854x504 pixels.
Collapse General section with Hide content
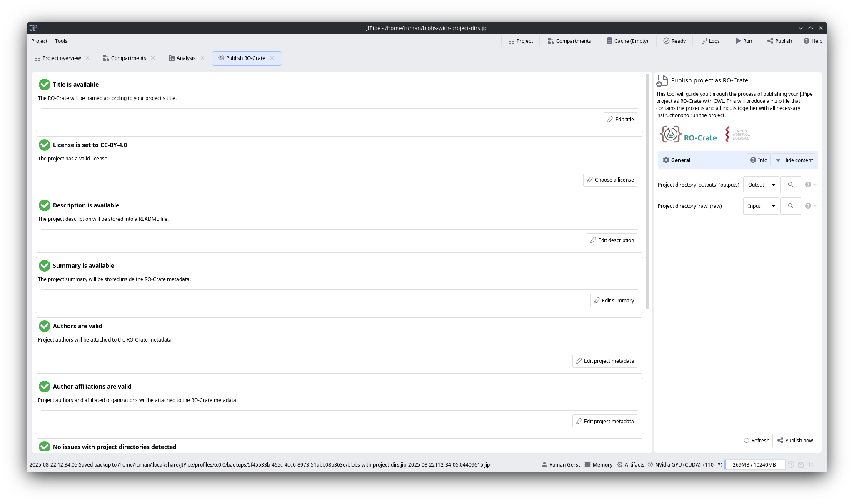click(x=794, y=160)
